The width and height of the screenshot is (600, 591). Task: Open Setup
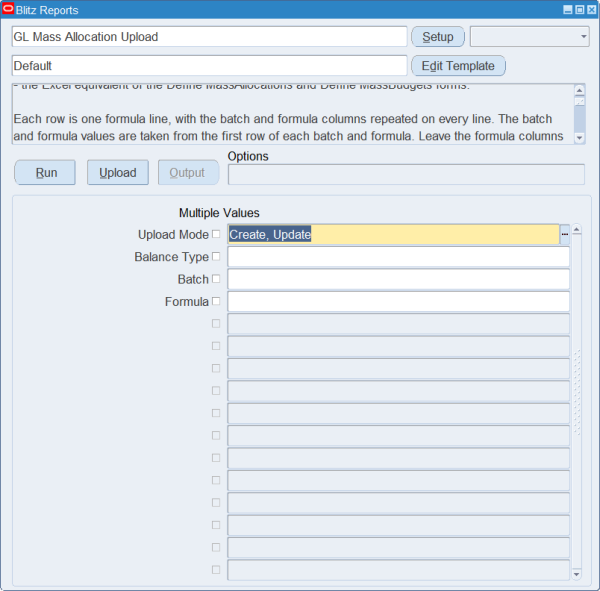point(438,37)
